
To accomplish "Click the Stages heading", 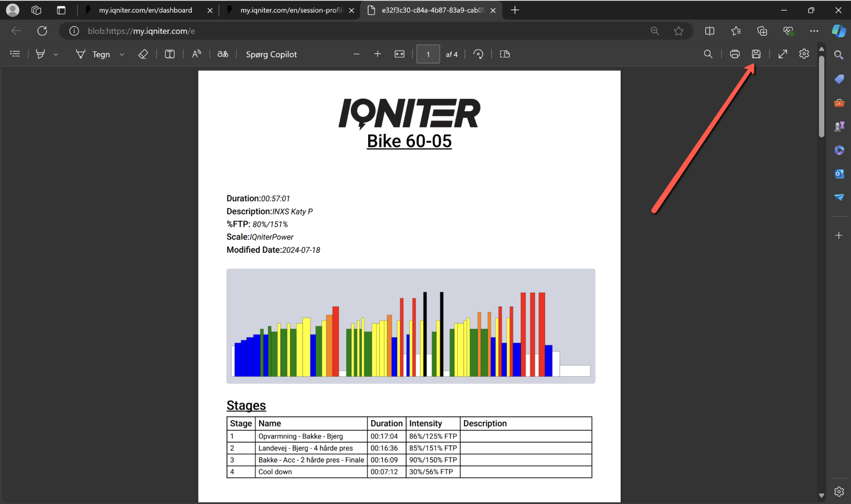I will point(246,406).
